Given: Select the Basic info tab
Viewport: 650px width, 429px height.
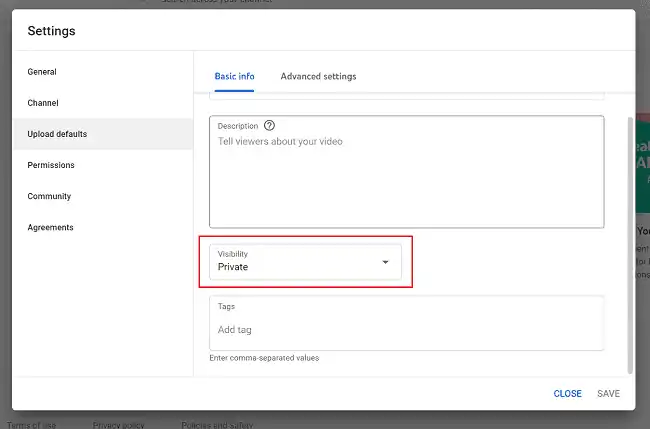Looking at the screenshot, I should 234,76.
